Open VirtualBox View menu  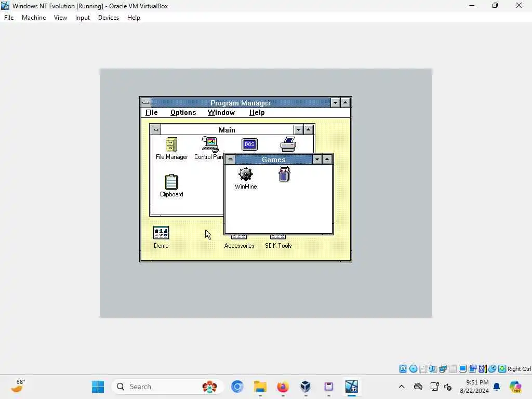(x=60, y=18)
